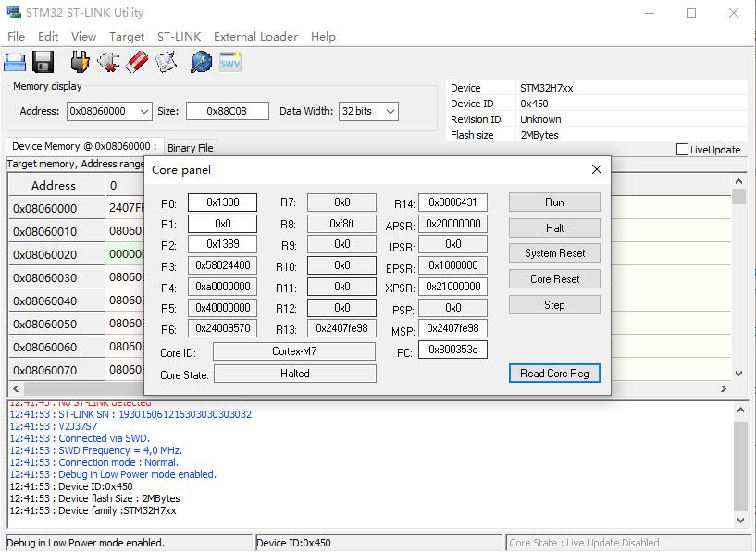The height and width of the screenshot is (552, 756).
Task: Click the Read Core Reg button
Action: click(554, 374)
